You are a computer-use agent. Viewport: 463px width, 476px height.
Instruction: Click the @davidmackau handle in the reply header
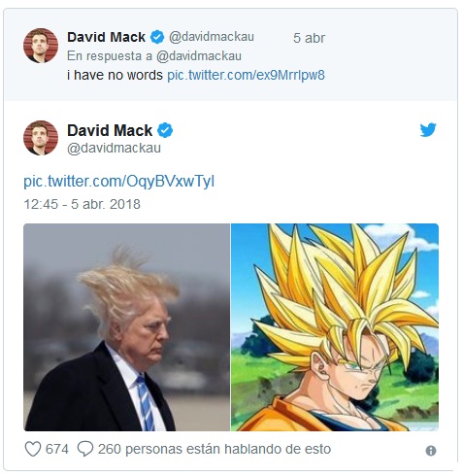(212, 37)
